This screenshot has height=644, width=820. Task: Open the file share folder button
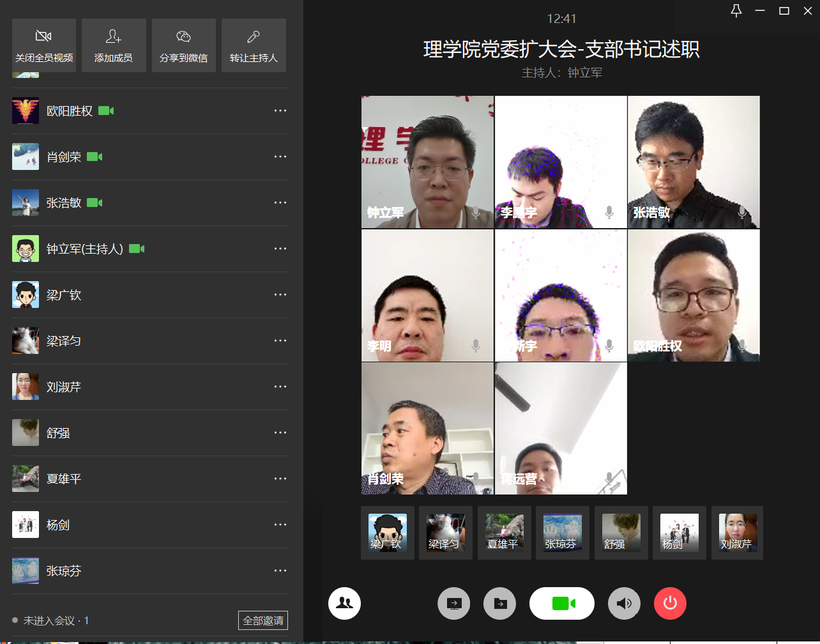pos(499,603)
